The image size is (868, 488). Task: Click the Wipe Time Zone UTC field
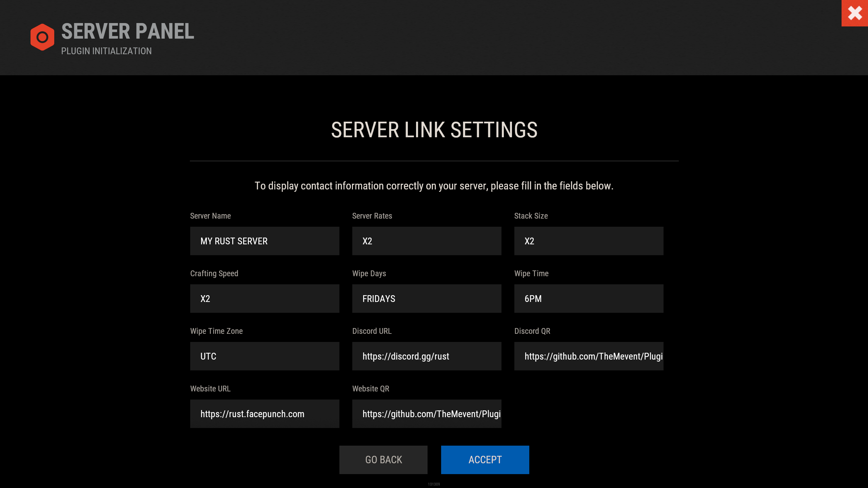coord(264,356)
